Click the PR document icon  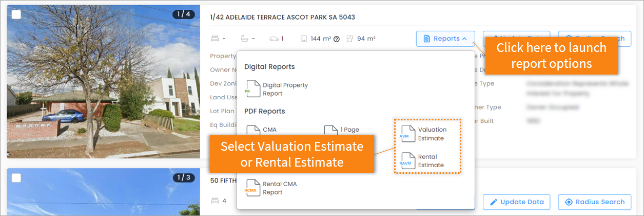[x=252, y=89]
